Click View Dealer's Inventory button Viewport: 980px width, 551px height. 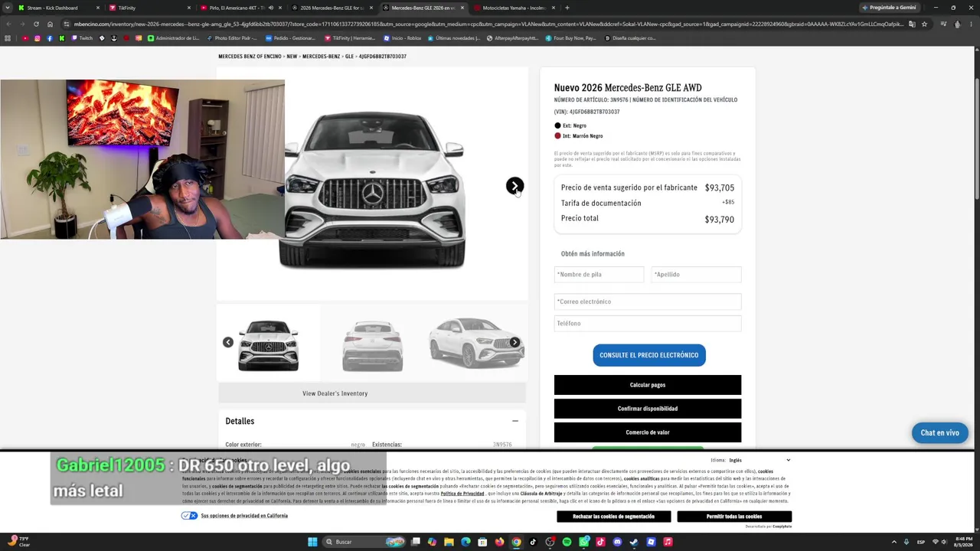click(372, 393)
